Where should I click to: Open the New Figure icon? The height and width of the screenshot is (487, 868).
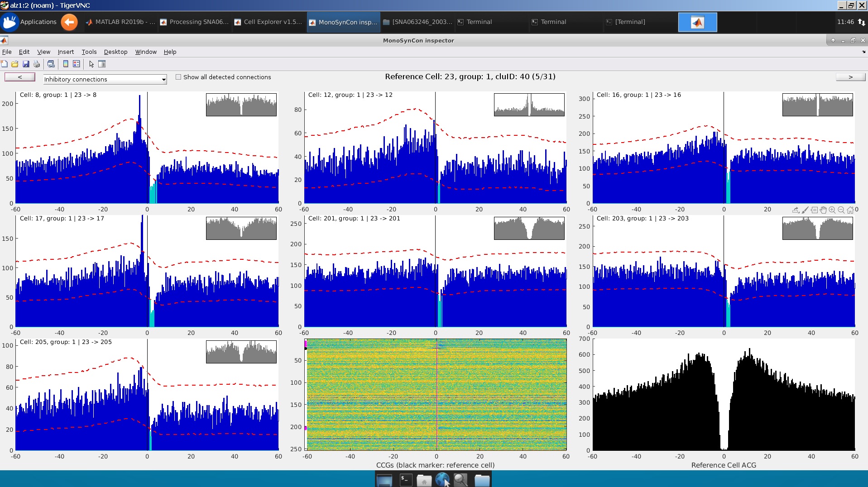click(x=5, y=64)
